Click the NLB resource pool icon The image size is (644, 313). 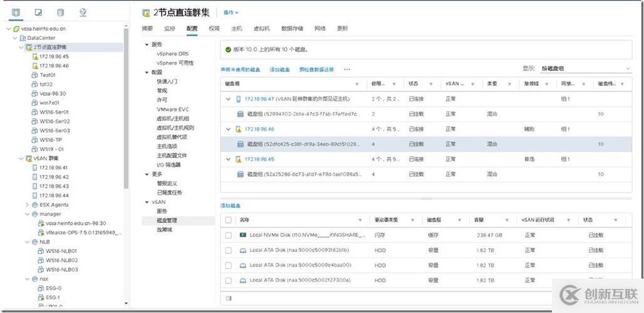tap(34, 242)
